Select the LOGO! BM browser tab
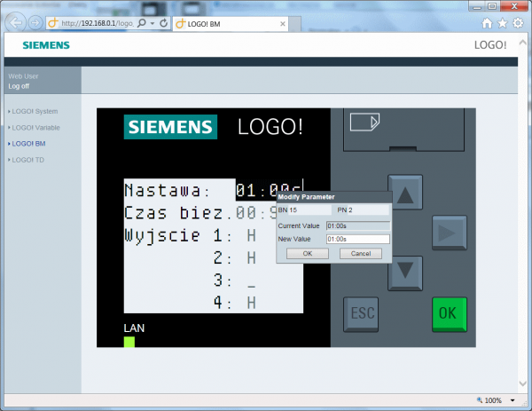The height and width of the screenshot is (411, 532). (x=231, y=24)
